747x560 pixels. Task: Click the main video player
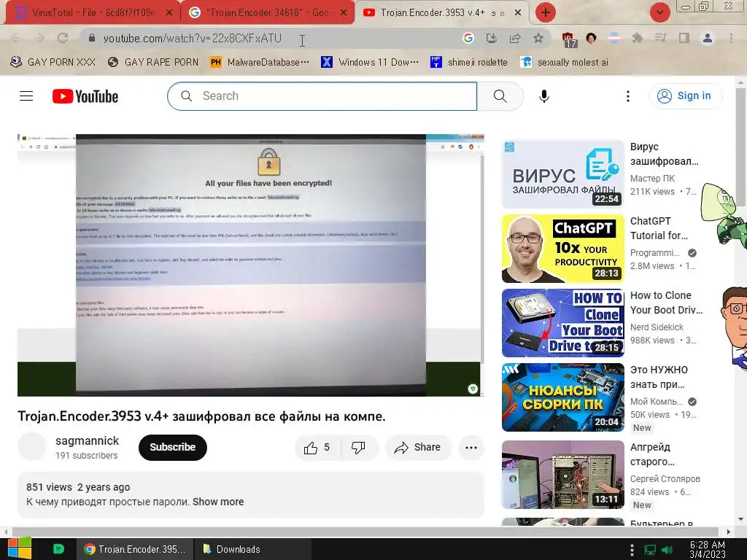(x=251, y=265)
